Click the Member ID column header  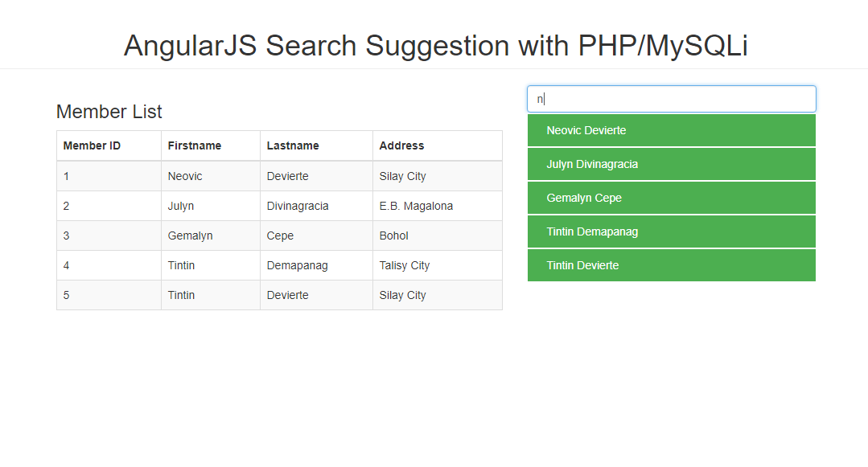point(109,146)
